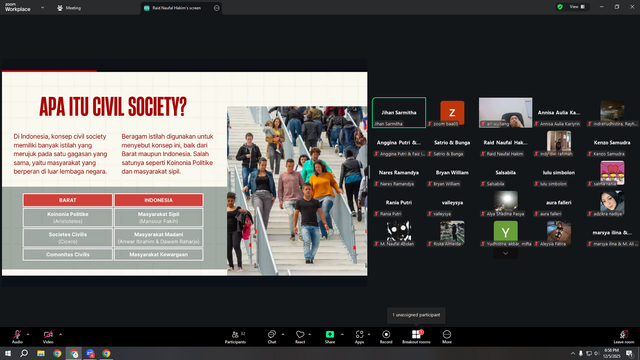Click the slide title APA ITU CIVIL SOCIETY?
The width and height of the screenshot is (640, 360).
(113, 107)
